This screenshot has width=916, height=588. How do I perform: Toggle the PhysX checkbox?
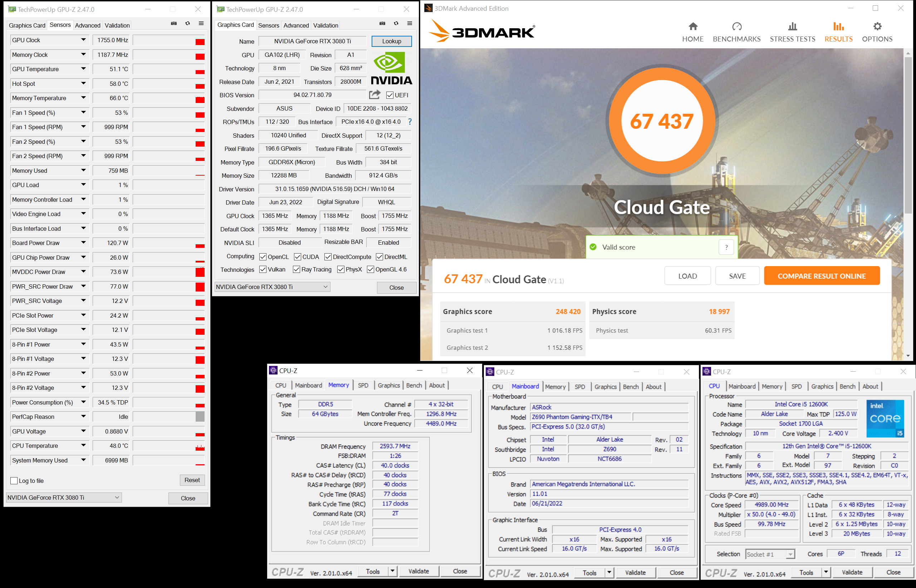pyautogui.click(x=341, y=270)
